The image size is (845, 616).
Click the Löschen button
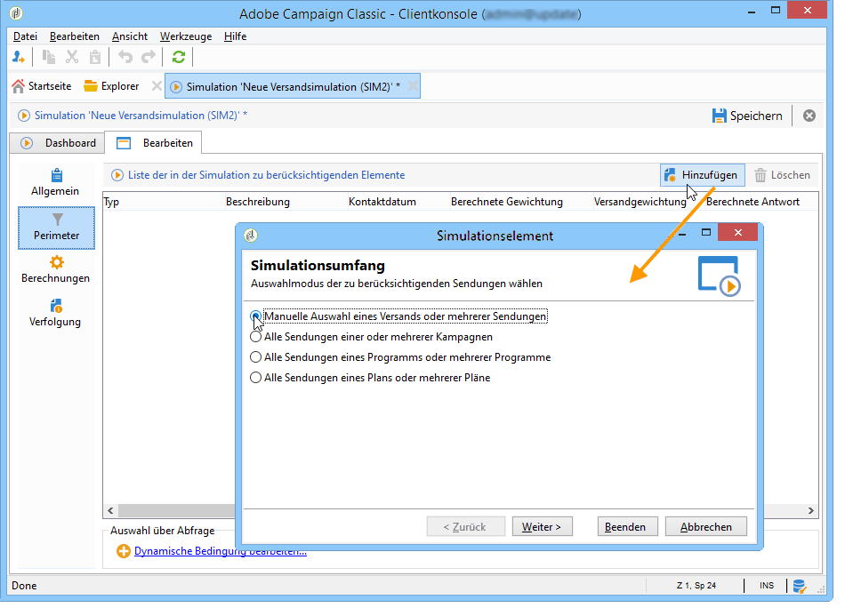click(x=782, y=175)
